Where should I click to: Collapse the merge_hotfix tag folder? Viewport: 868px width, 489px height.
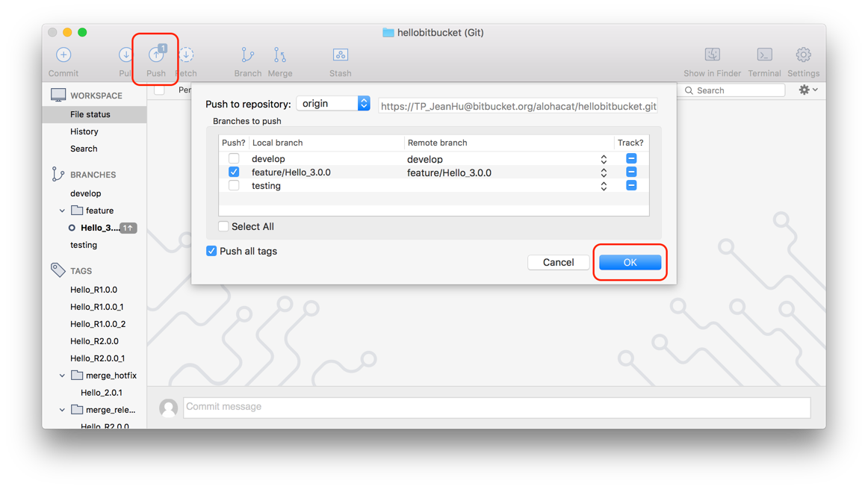62,376
